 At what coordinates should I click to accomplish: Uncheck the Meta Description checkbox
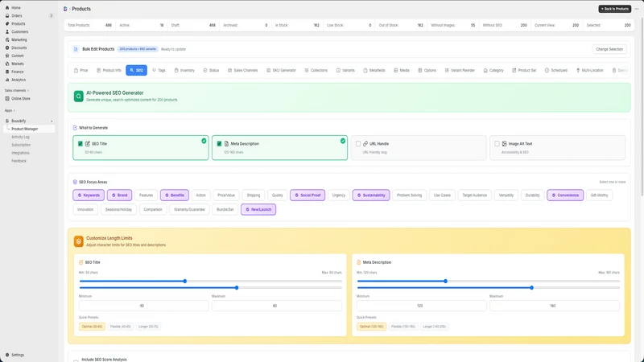[x=219, y=144]
